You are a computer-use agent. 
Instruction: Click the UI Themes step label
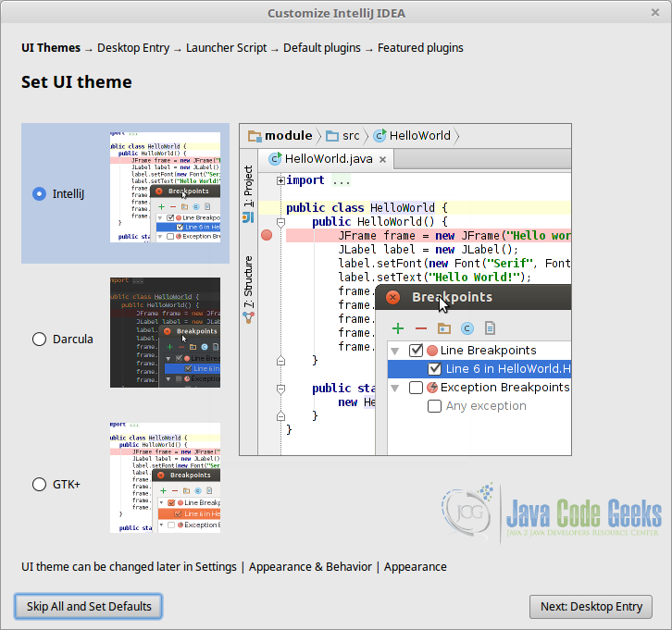[51, 47]
